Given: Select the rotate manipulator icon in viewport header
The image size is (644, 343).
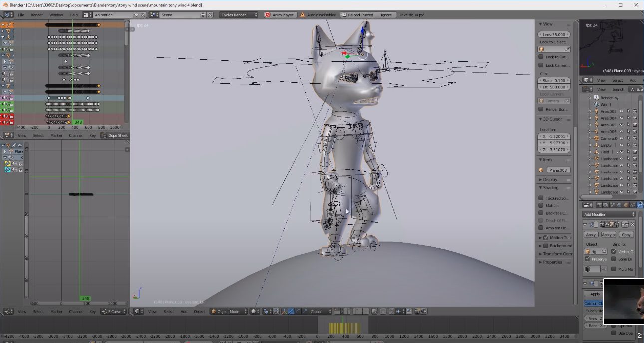Looking at the screenshot, I should tap(298, 311).
